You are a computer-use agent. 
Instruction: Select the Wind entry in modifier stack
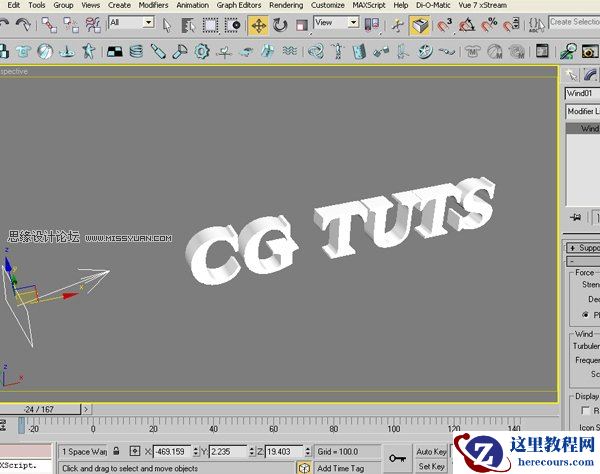[x=583, y=129]
